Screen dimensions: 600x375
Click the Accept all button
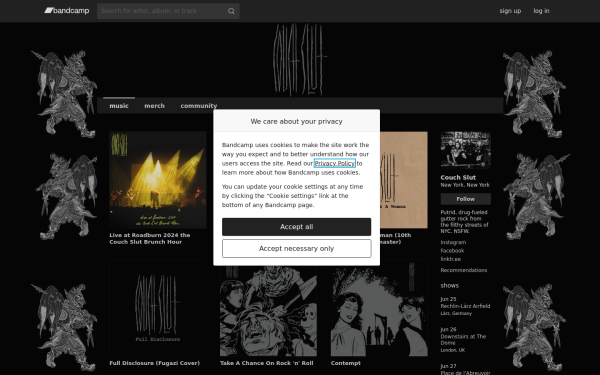click(297, 227)
